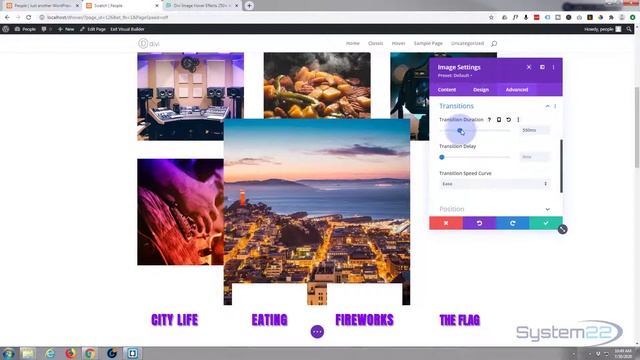640x360 pixels.
Task: Collapse the Transitions section
Action: click(x=547, y=106)
